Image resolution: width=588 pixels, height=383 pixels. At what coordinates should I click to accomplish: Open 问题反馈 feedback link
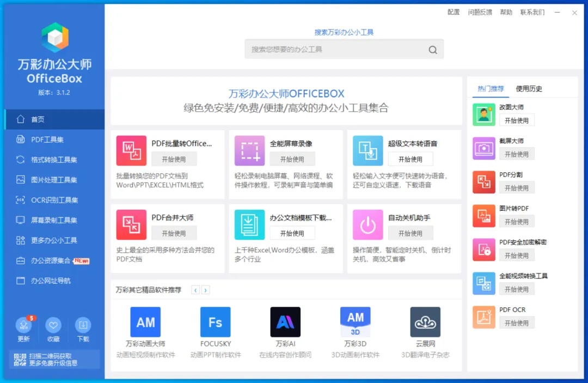(x=480, y=12)
